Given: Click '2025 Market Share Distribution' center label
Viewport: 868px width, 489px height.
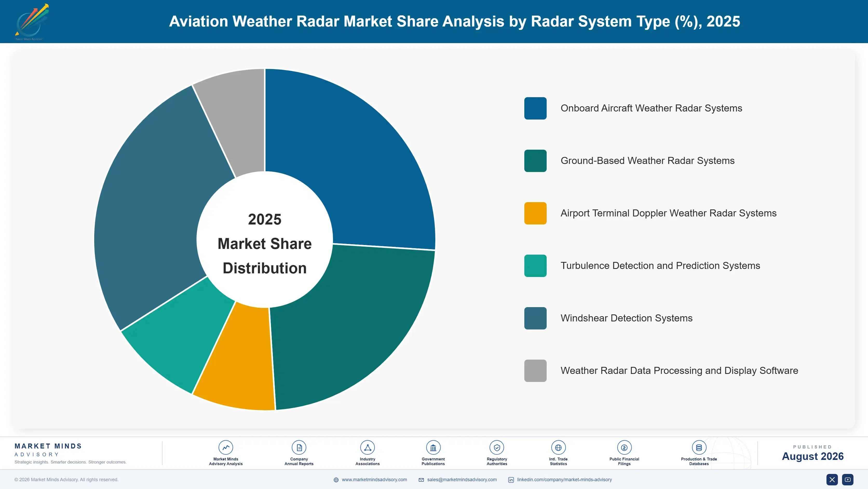Looking at the screenshot, I should point(265,243).
